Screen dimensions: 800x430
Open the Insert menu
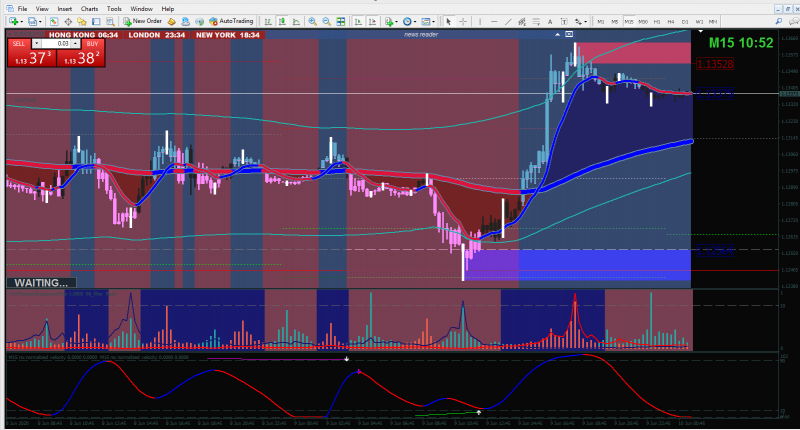(x=64, y=9)
